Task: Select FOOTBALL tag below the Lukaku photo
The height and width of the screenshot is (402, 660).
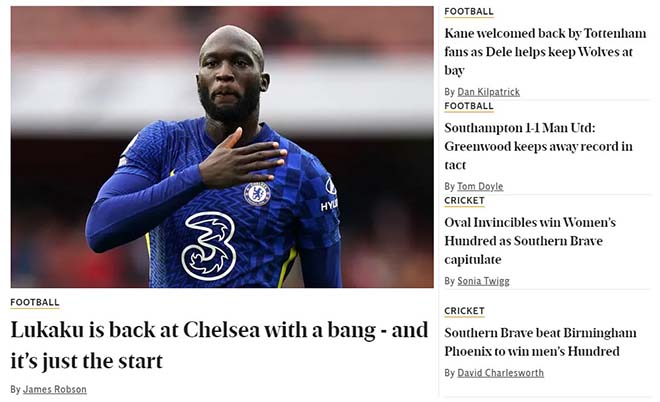Action: (x=35, y=302)
